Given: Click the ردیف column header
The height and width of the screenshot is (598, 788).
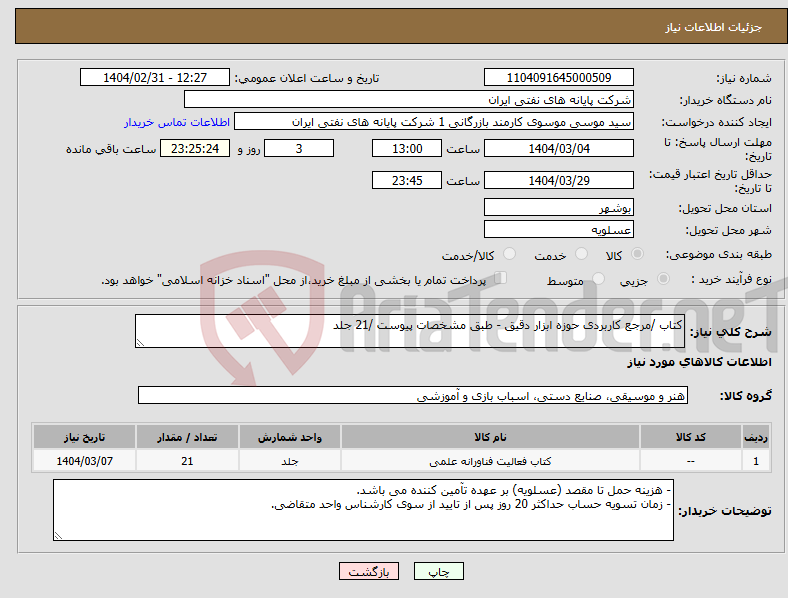Looking at the screenshot, I should (x=756, y=437).
